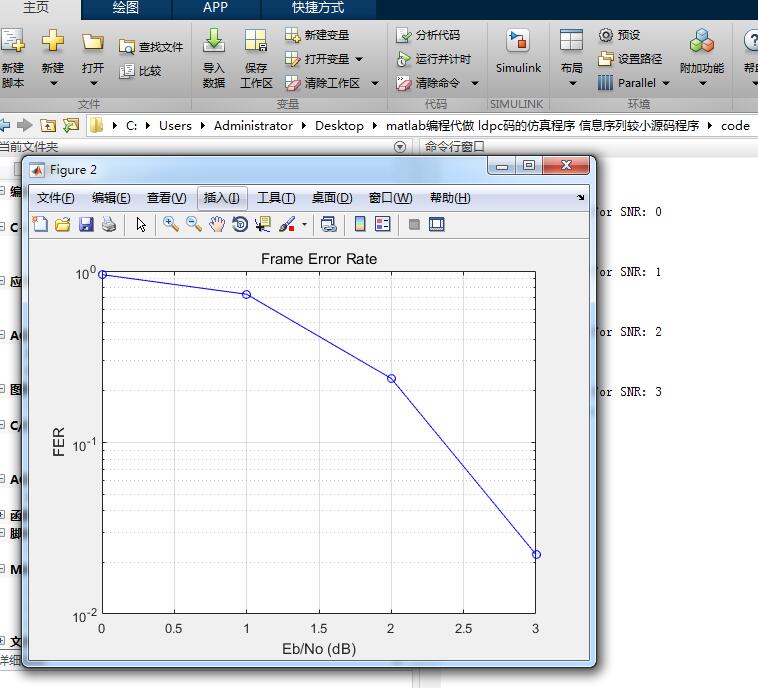Image resolution: width=758 pixels, height=688 pixels.
Task: Go up one folder level icon
Action: click(x=47, y=126)
